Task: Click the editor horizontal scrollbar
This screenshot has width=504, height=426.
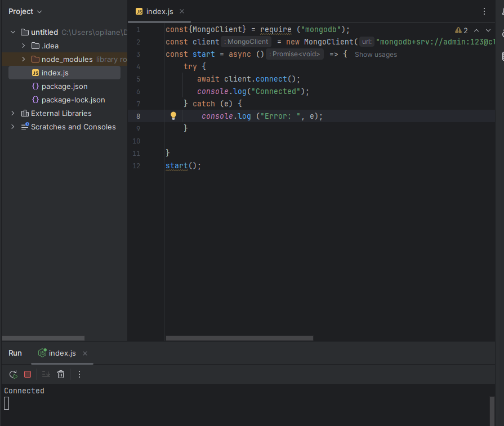Action: (239, 338)
